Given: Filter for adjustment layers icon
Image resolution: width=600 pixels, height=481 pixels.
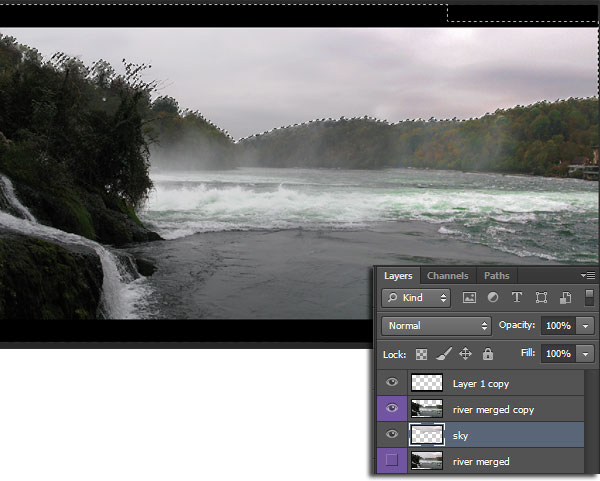Looking at the screenshot, I should pos(493,297).
